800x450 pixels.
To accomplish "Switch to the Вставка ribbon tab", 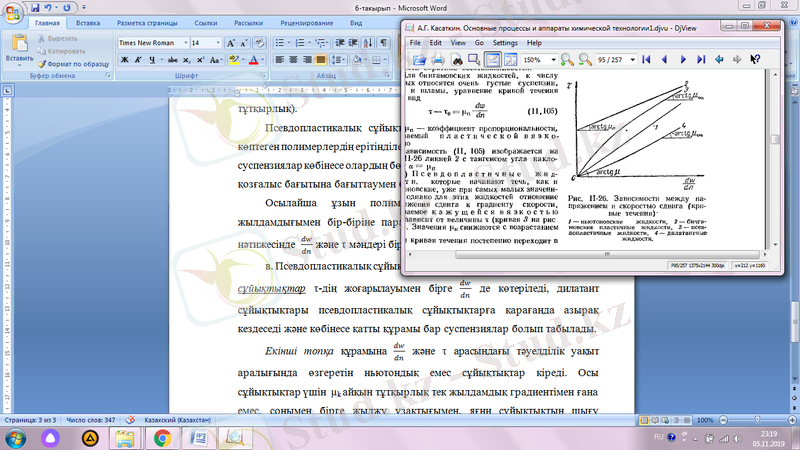I will pos(88,21).
